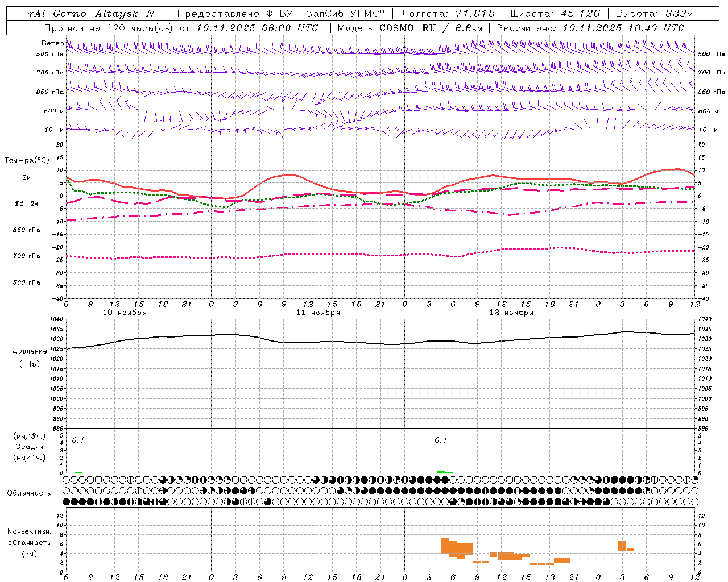The height and width of the screenshot is (582, 728).
Task: Click the forecast start time 10.11.2025 06:00 UTC
Action: 257,28
